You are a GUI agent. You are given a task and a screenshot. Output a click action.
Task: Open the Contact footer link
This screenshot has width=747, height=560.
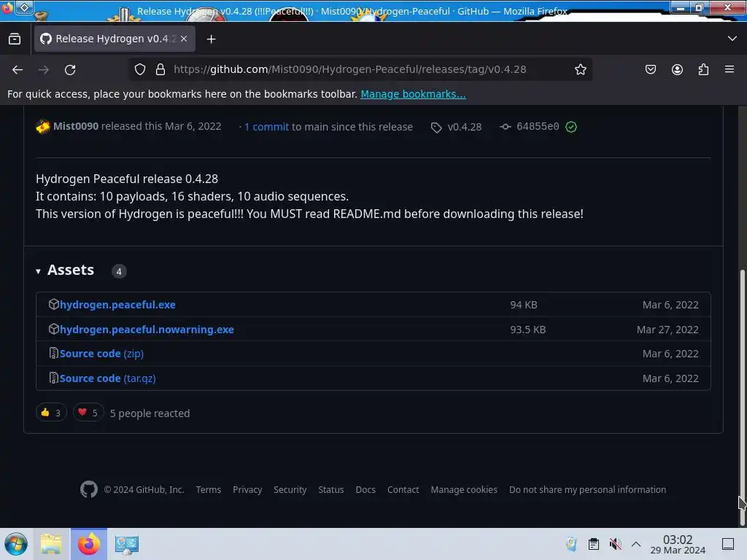(x=403, y=489)
